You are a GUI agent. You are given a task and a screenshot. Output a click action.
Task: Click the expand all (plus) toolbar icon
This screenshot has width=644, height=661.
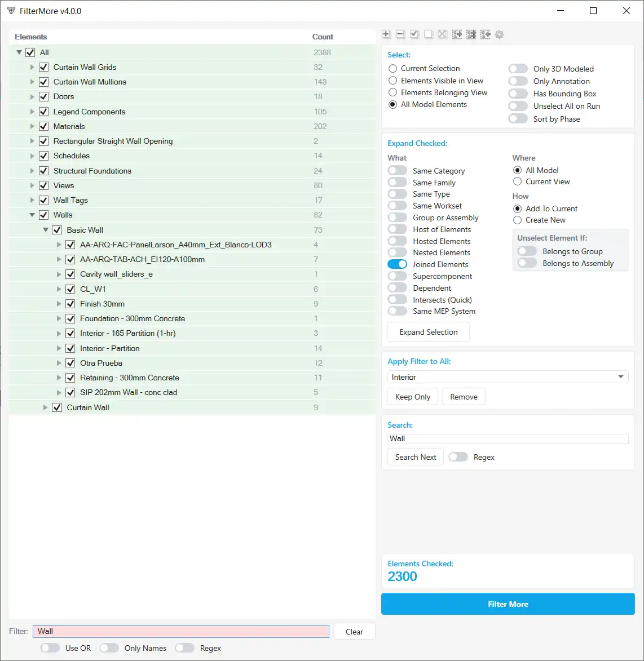(x=386, y=34)
